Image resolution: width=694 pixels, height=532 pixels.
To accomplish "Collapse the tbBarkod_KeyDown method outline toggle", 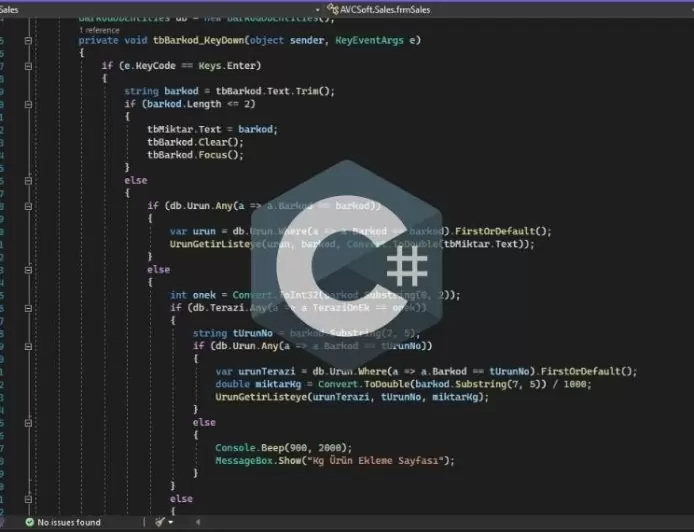I will (28, 41).
